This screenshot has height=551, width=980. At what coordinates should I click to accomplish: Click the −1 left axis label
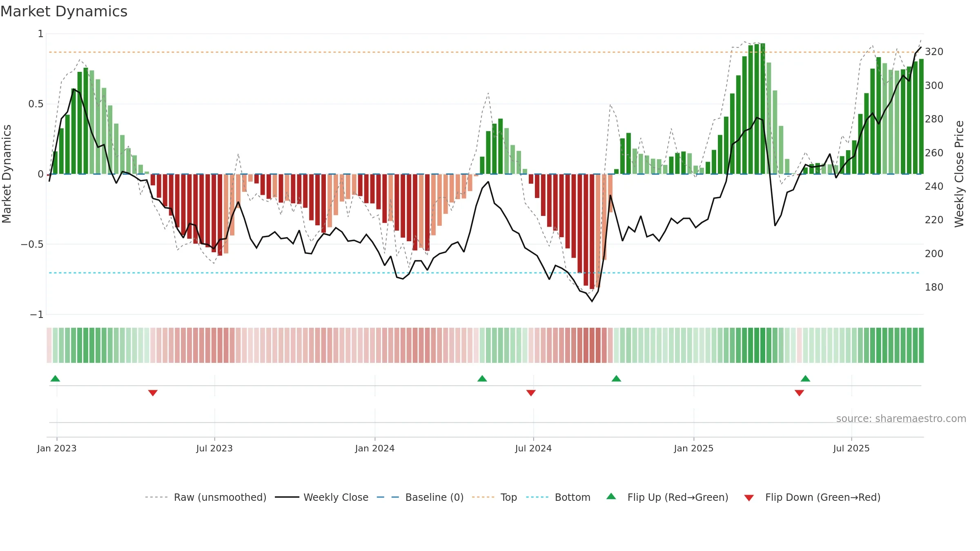pos(37,315)
